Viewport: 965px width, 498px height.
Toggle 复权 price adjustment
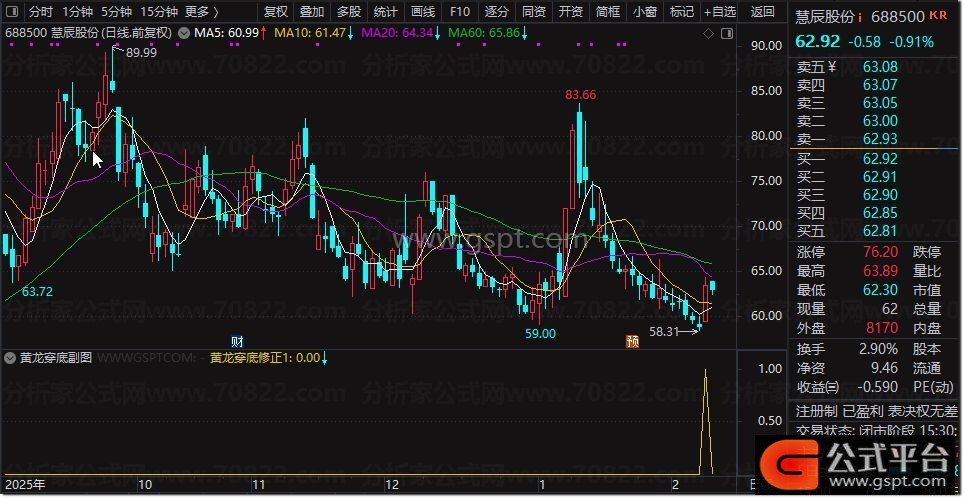[275, 12]
